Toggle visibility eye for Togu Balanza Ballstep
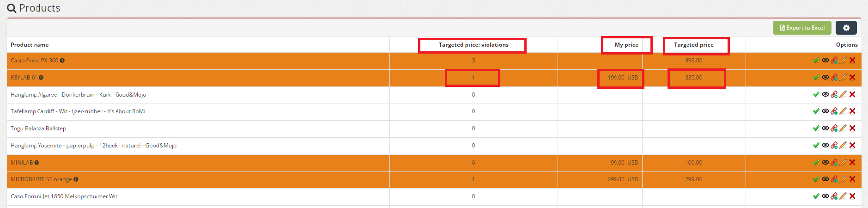Screen dimensions: 868x208 click(x=825, y=128)
